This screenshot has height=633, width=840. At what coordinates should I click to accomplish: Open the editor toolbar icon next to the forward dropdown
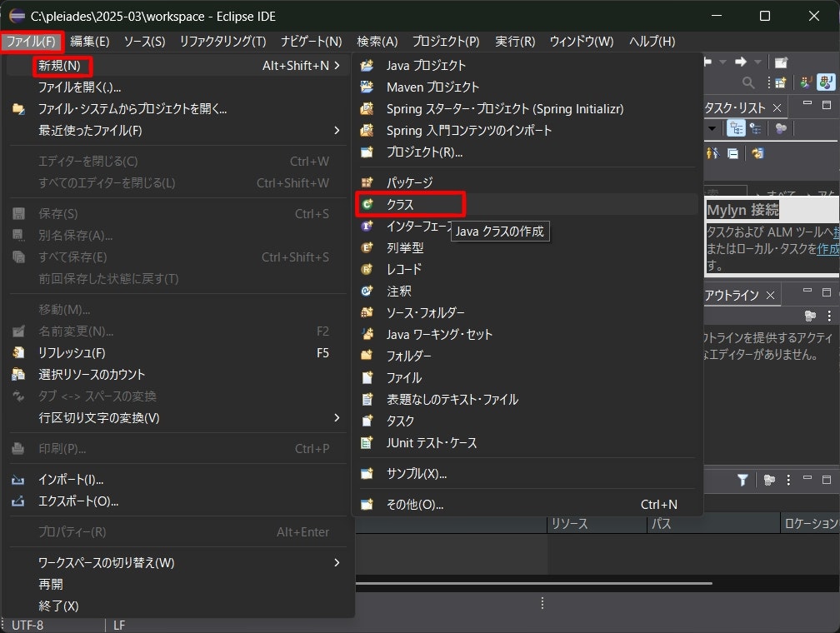coord(781,62)
